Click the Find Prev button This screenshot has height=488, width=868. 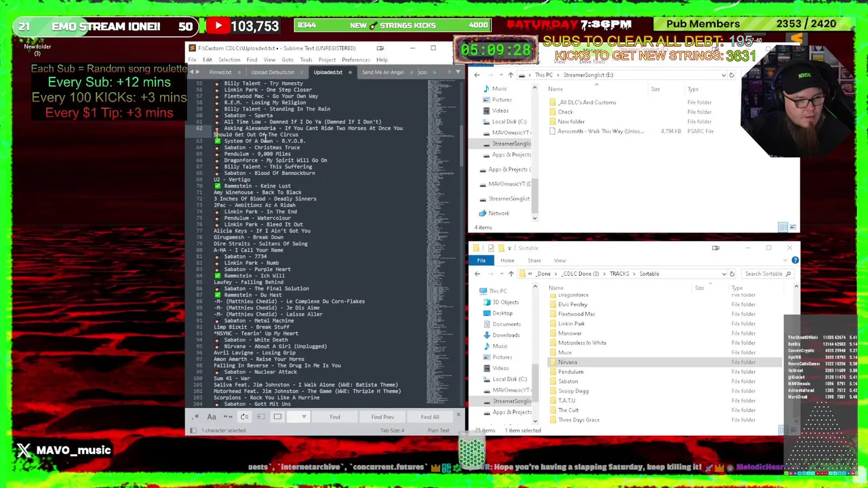[382, 417]
